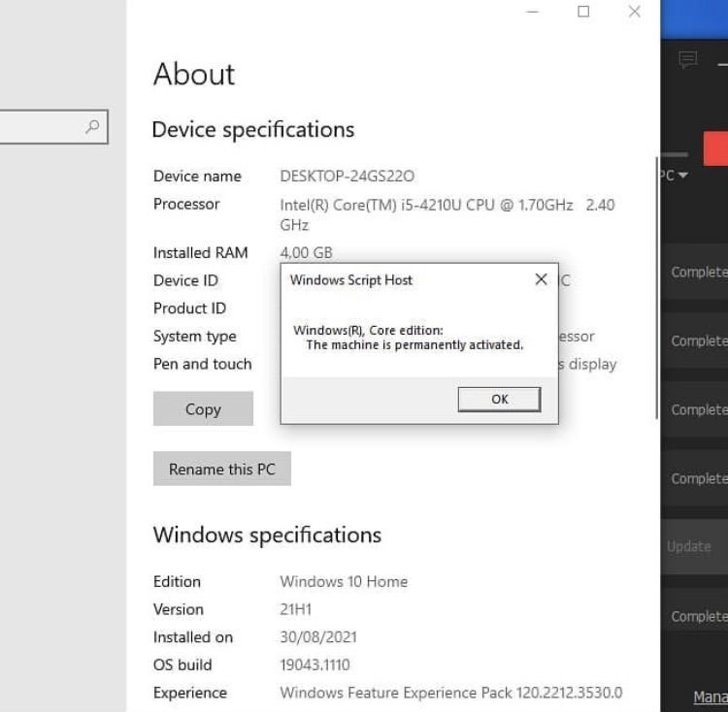728x712 pixels.
Task: Maximize the Settings About window
Action: [x=583, y=12]
